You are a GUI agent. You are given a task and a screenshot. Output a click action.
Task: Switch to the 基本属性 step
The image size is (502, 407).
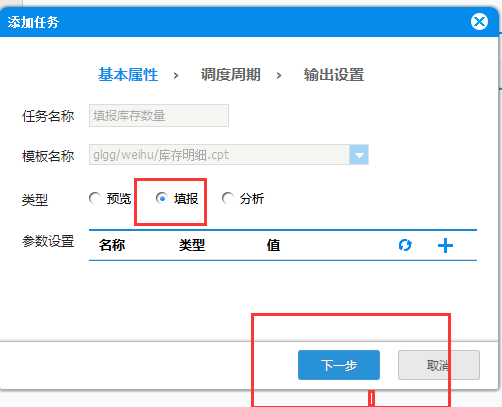(128, 75)
